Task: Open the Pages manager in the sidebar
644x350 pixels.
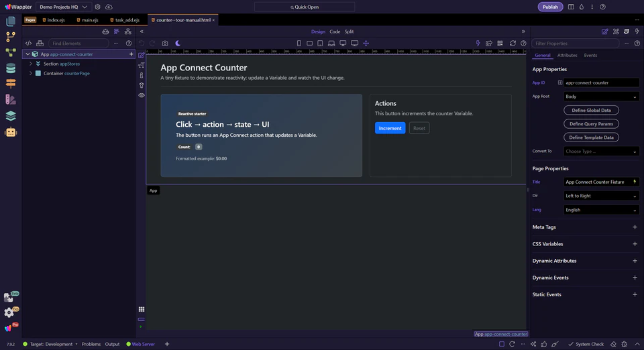Action: [11, 21]
